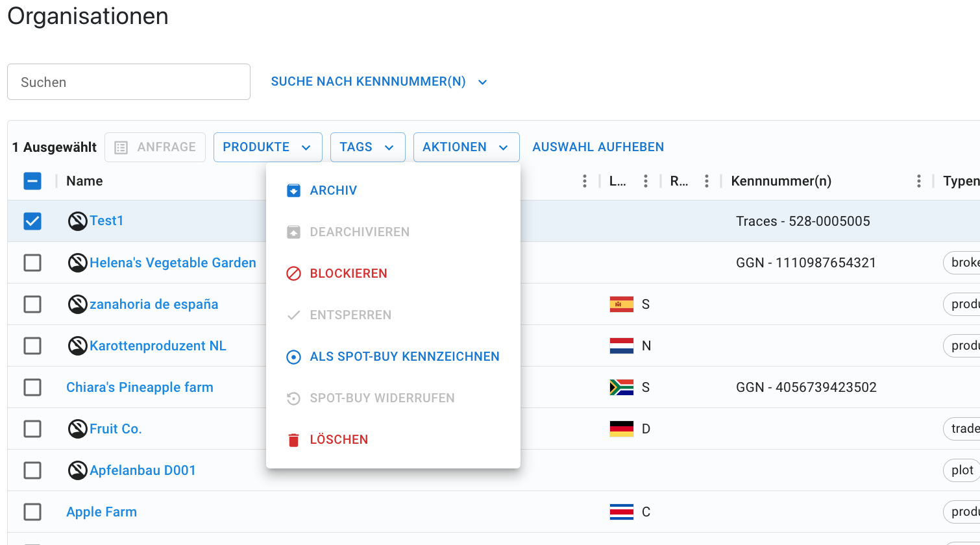980x545 pixels.
Task: Click the spot-buy target icon
Action: (293, 356)
